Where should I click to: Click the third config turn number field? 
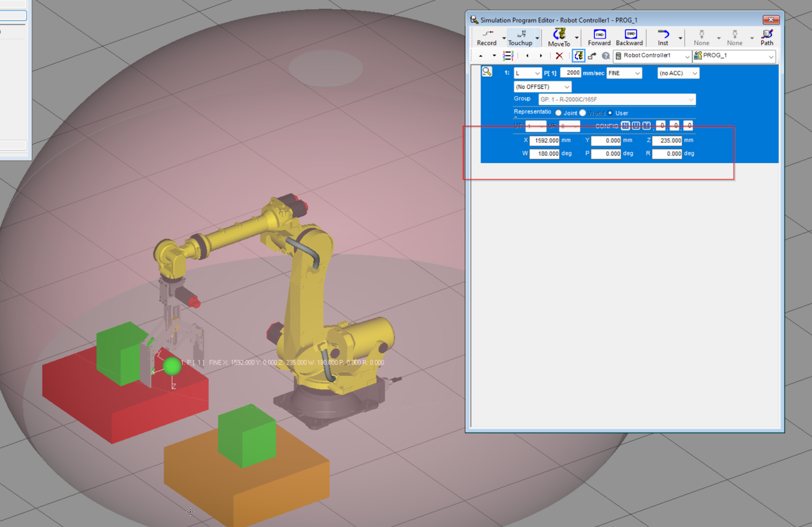[x=688, y=125]
